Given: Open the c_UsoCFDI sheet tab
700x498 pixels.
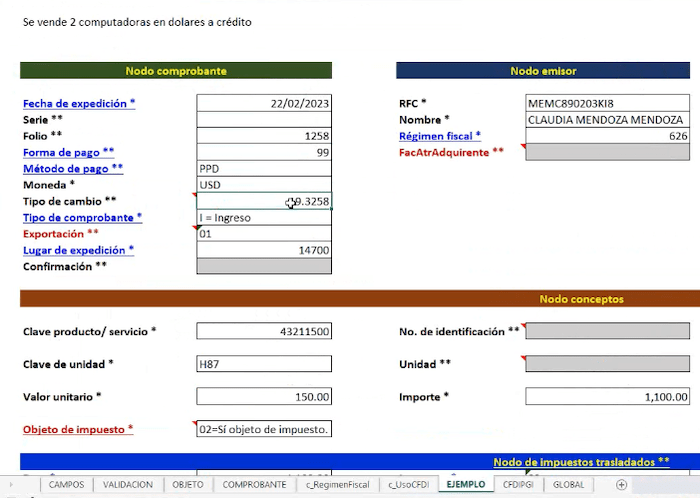Looking at the screenshot, I should coord(408,485).
